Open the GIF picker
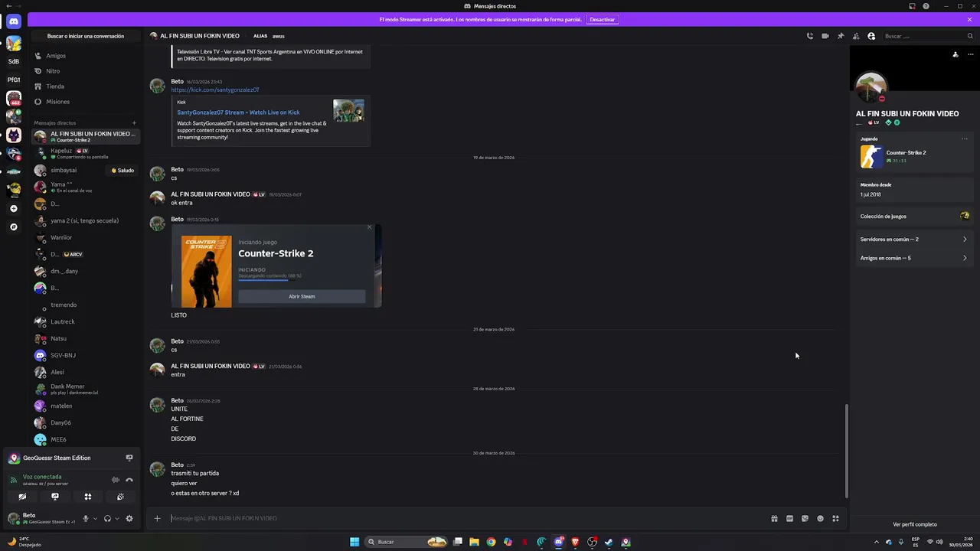 (x=789, y=518)
